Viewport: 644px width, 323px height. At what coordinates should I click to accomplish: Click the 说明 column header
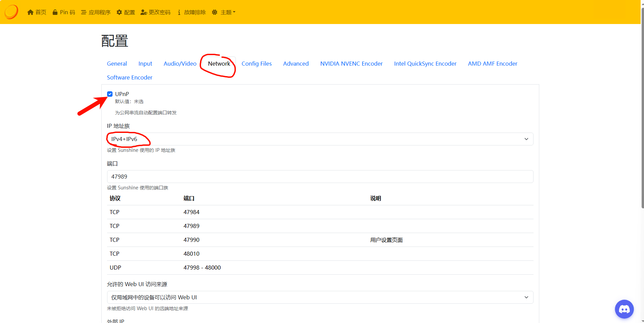click(375, 198)
